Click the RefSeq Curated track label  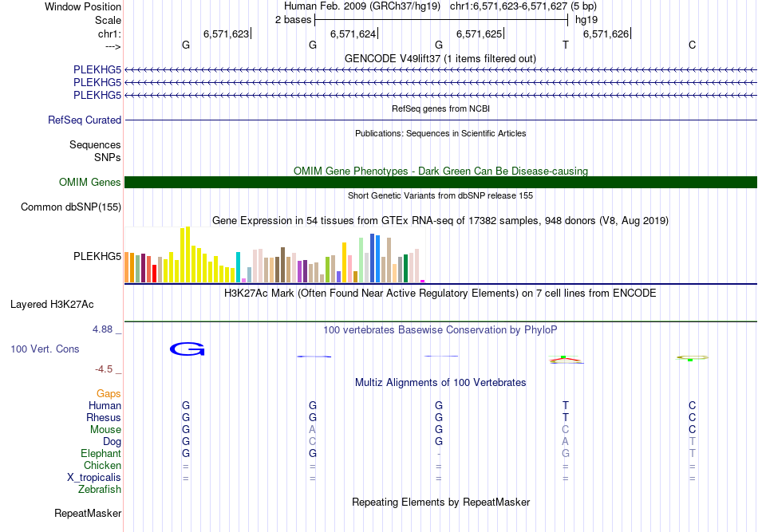pyautogui.click(x=85, y=120)
